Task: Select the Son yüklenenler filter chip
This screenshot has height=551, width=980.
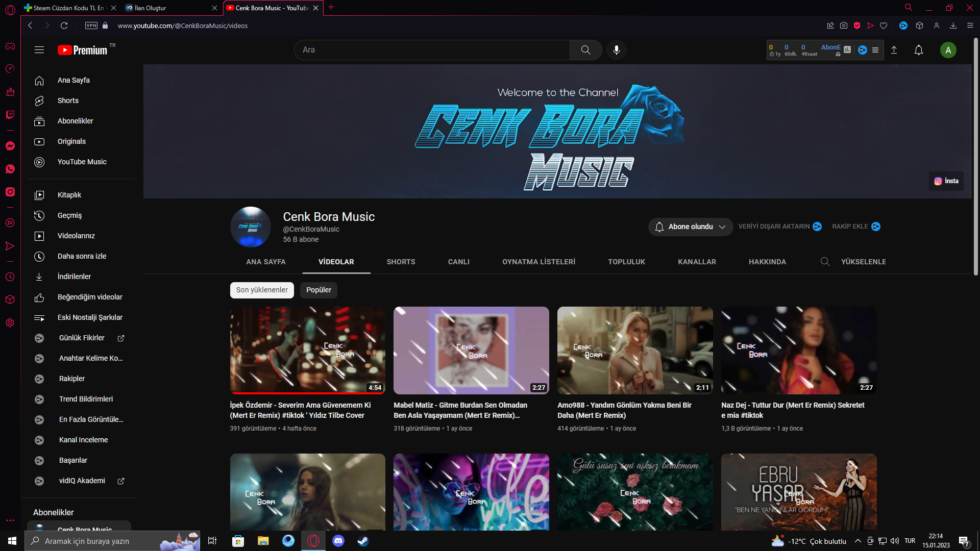Action: point(262,290)
